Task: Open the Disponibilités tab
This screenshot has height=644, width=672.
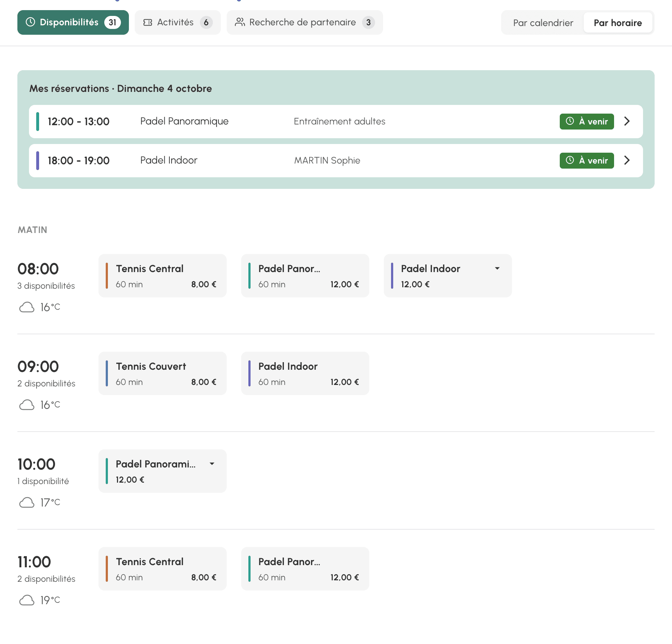Action: [x=73, y=22]
